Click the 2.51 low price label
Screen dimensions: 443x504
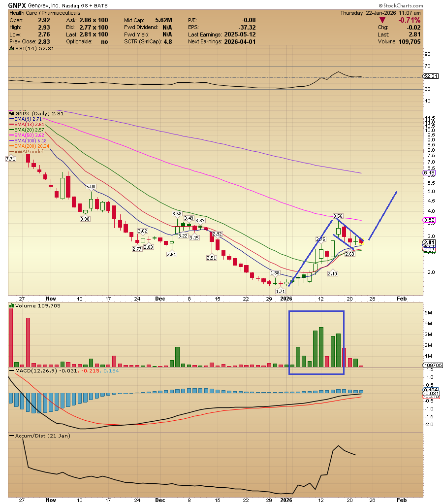click(211, 258)
